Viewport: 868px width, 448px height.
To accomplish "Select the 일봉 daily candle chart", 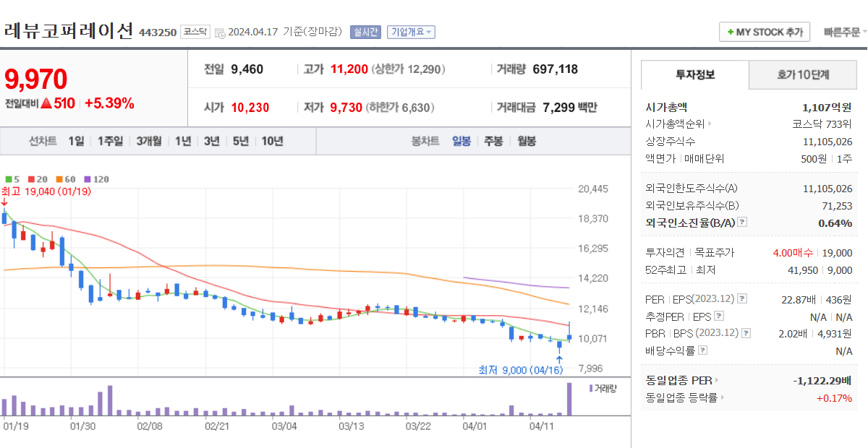I will tap(461, 141).
